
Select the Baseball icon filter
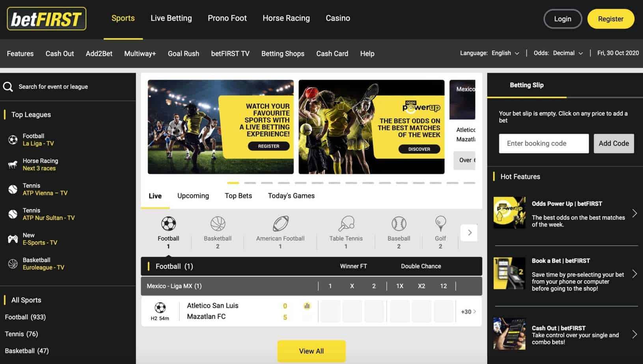pyautogui.click(x=399, y=224)
